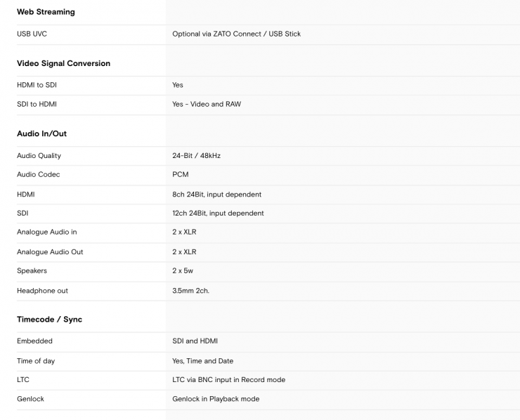The height and width of the screenshot is (420, 520).
Task: Click the HDMI to SDI row label
Action: [37, 85]
